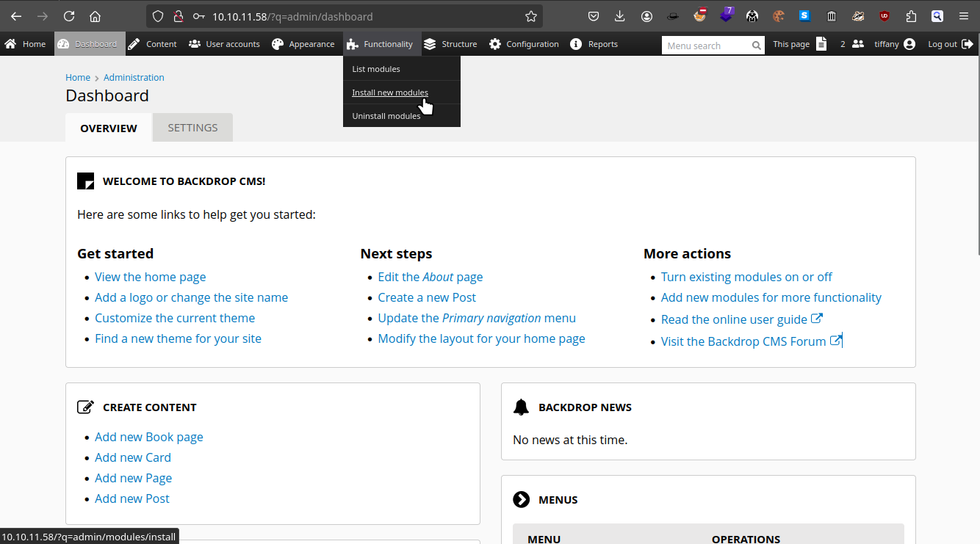The width and height of the screenshot is (980, 544).
Task: Open the Configuration admin menu
Action: click(x=524, y=44)
